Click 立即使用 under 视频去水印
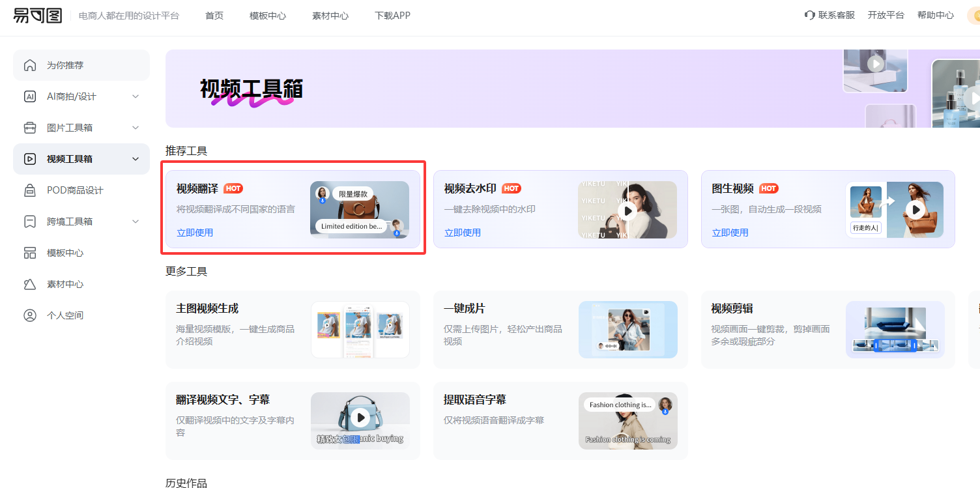This screenshot has width=980, height=488. tap(463, 233)
